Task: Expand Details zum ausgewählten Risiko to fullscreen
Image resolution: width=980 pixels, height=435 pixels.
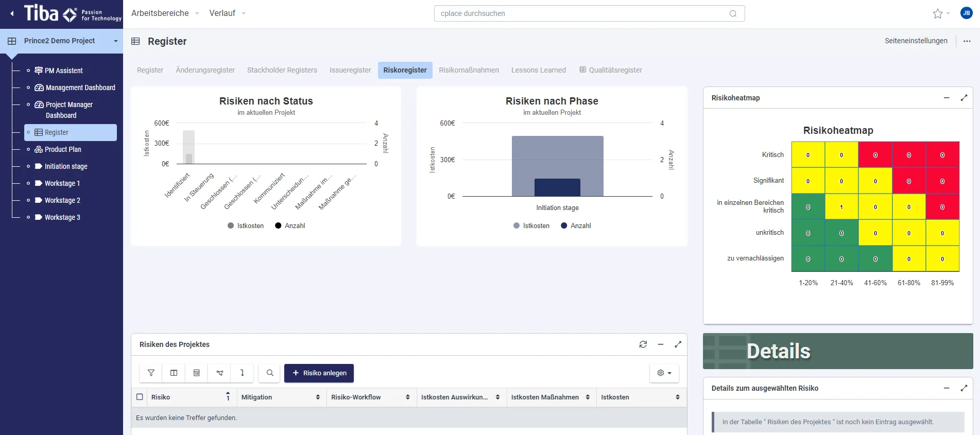Action: click(x=964, y=388)
